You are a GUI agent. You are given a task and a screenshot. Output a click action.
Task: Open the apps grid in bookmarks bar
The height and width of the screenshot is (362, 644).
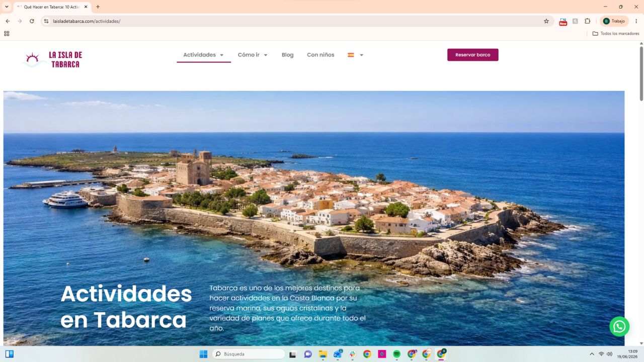(7, 34)
